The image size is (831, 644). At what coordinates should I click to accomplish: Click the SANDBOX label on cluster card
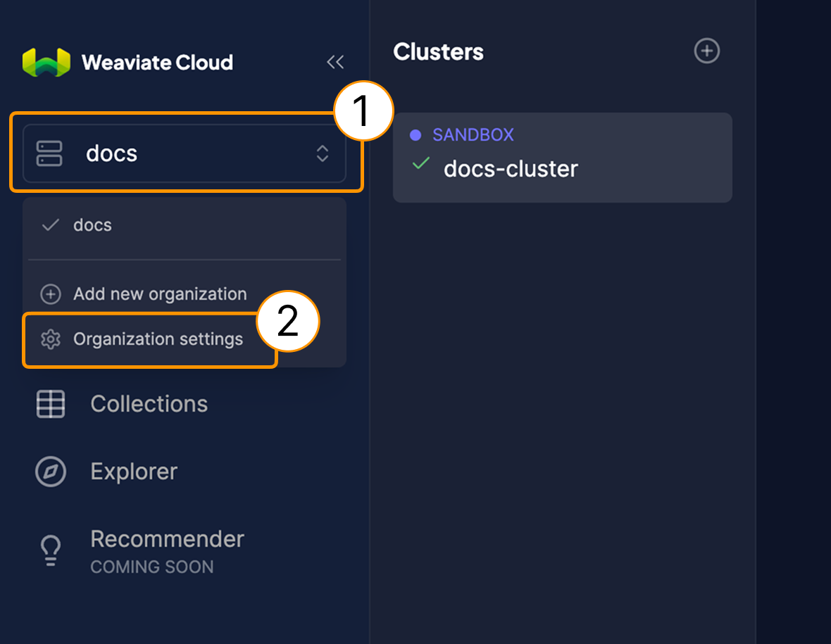tap(473, 135)
